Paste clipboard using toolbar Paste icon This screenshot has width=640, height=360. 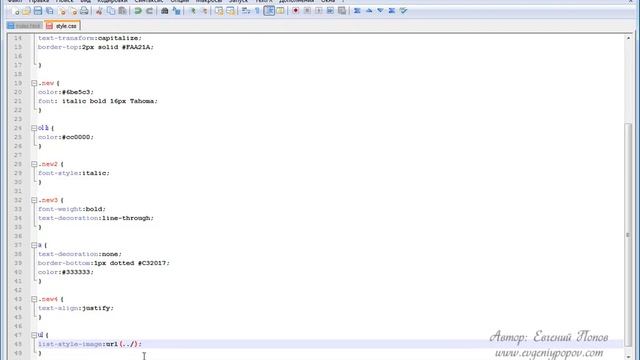point(122,11)
